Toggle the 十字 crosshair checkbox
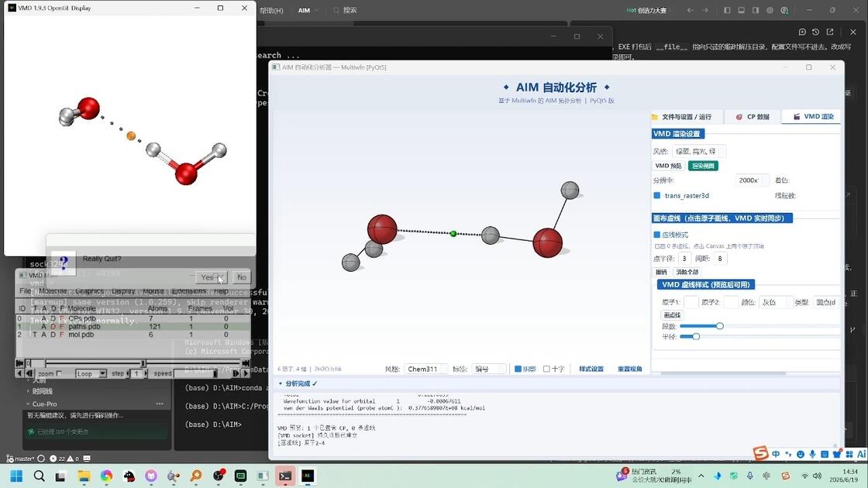The width and height of the screenshot is (868, 488). 546,369
